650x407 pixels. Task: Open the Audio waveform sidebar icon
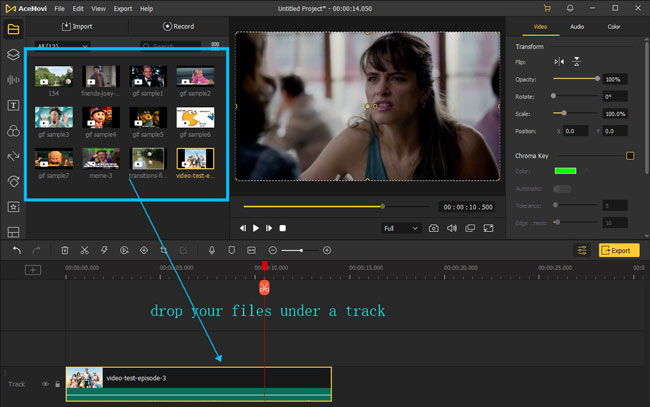pos(13,80)
